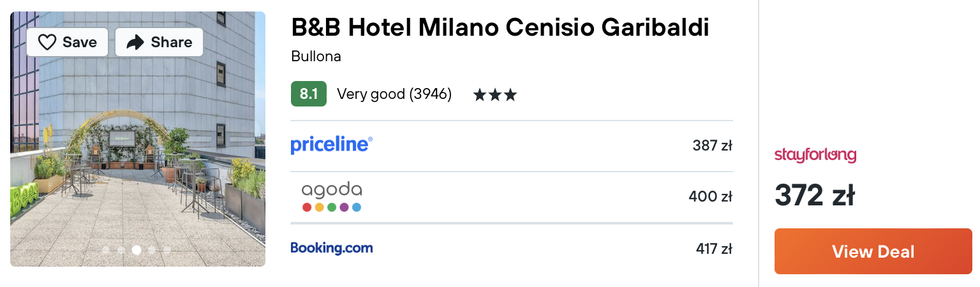Open the priceline logo offer

pos(331,145)
